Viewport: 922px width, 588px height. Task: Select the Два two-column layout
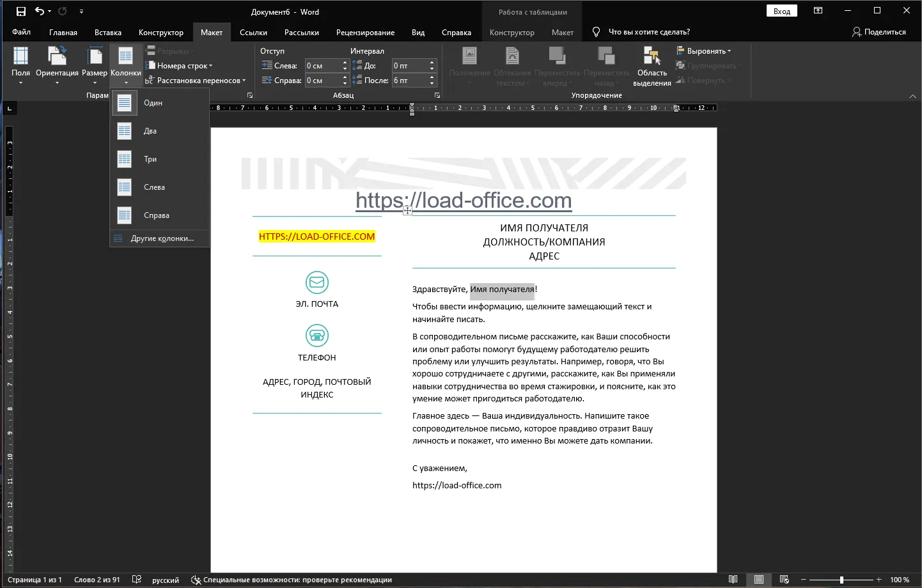click(x=160, y=131)
